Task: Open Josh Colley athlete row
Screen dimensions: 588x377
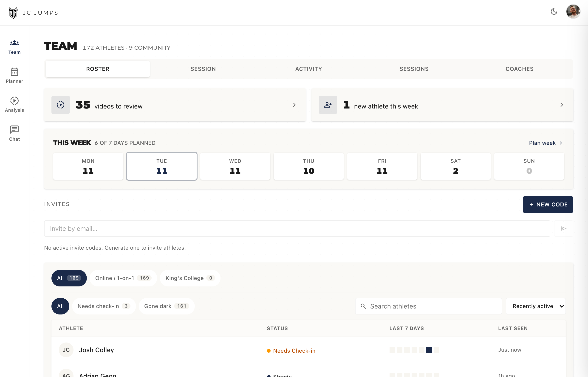Action: tap(308, 350)
